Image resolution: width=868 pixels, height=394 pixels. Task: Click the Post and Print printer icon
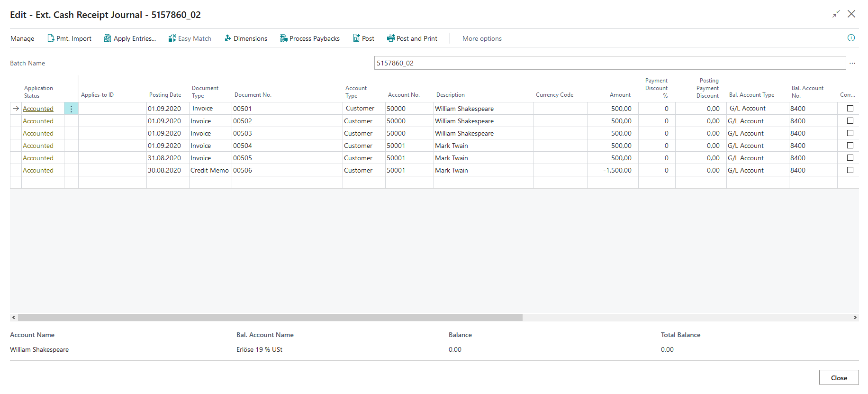click(391, 38)
